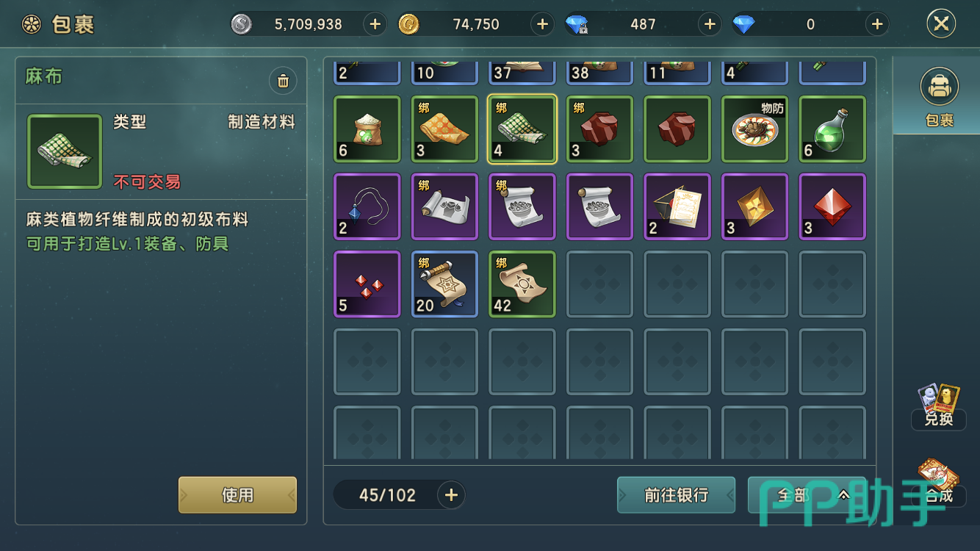Viewport: 980px width, 551px height.
Task: Select the red gem item in purple slot
Action: click(832, 206)
